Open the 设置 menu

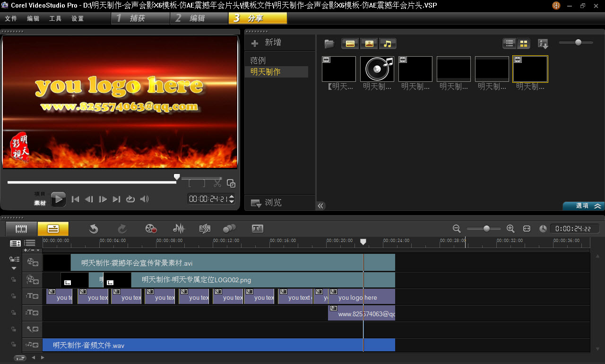[x=78, y=18]
